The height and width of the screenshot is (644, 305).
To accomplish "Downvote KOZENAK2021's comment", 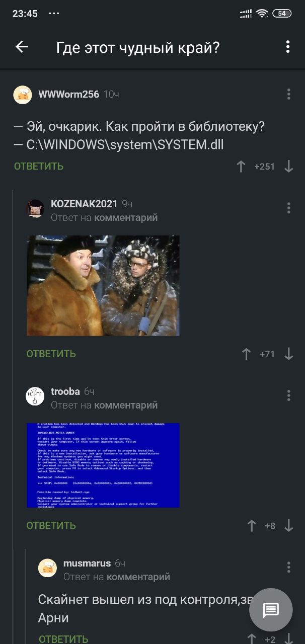I will pos(288,354).
